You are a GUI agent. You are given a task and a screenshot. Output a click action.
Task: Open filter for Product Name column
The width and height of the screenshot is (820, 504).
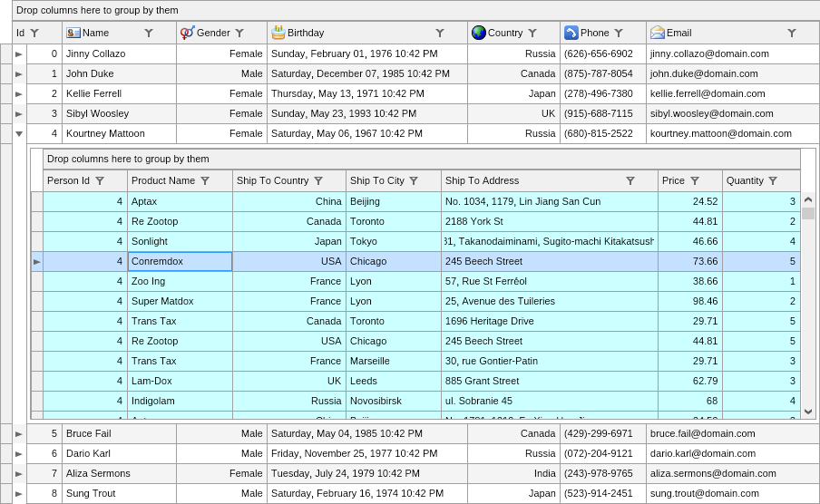click(x=205, y=180)
